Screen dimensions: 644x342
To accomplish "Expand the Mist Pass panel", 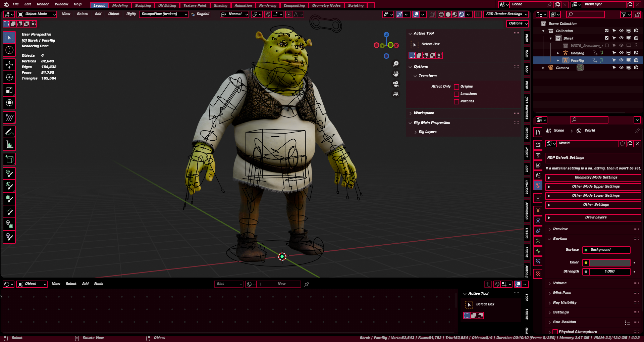I will pyautogui.click(x=562, y=293).
